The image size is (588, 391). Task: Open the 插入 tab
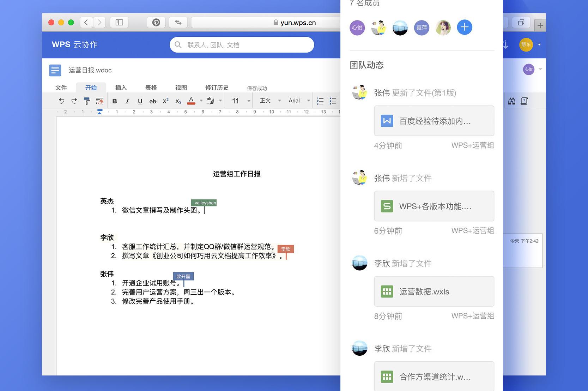pyautogui.click(x=121, y=88)
